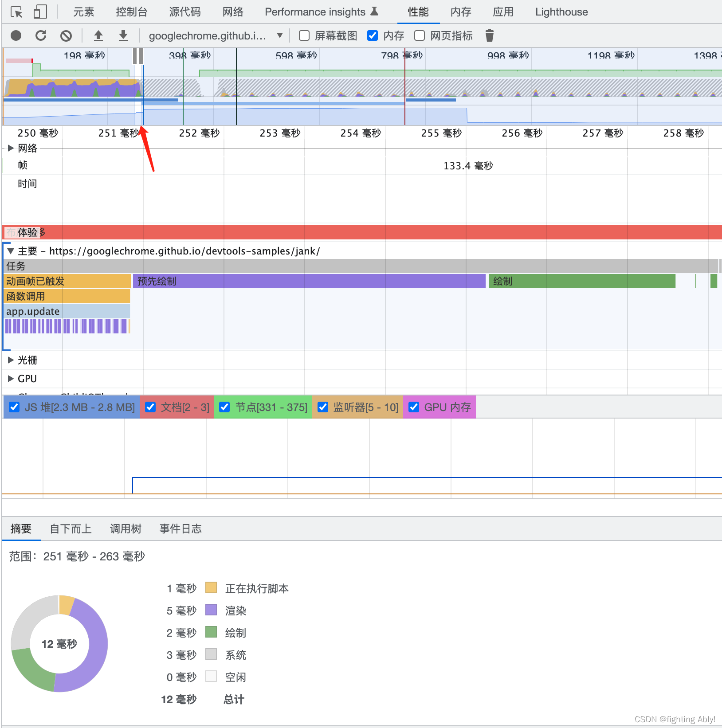The width and height of the screenshot is (722, 728).
Task: Enable the 网页指标 web vitals checkbox
Action: click(420, 35)
